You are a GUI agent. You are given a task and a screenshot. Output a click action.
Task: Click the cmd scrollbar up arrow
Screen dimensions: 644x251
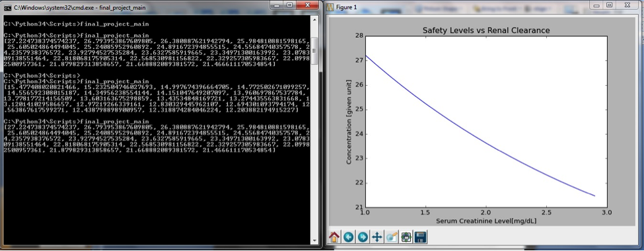314,19
